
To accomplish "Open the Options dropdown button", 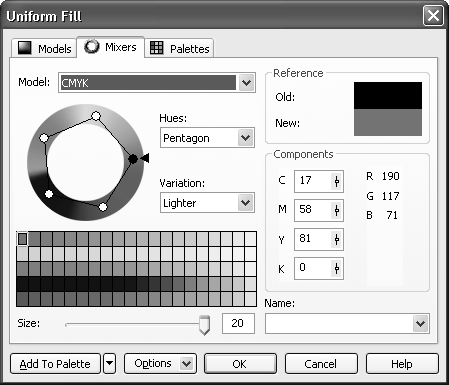I will 160,364.
